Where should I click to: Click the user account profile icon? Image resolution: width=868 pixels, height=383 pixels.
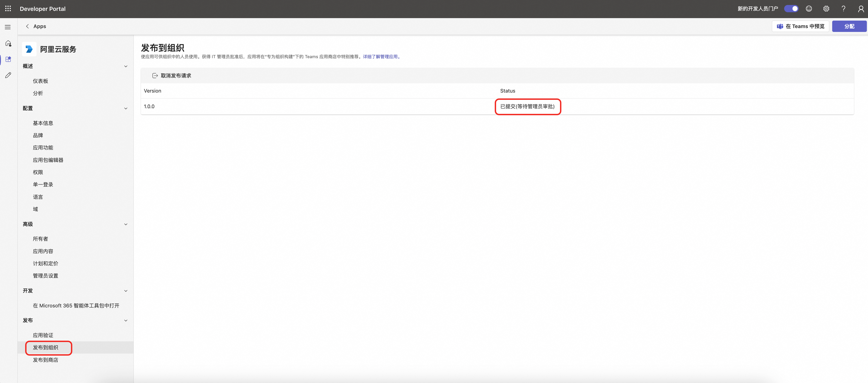(861, 9)
